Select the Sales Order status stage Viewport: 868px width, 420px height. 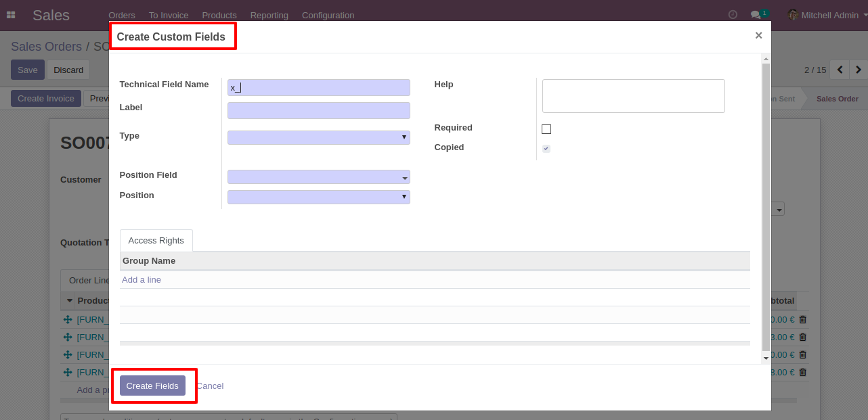tap(837, 99)
